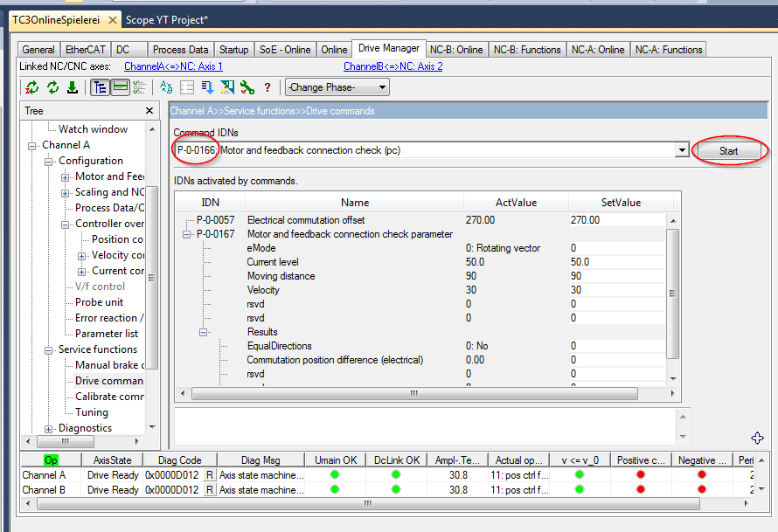Image resolution: width=778 pixels, height=532 pixels.
Task: Click the Tree panel scroll-down arrow
Action: 152,427
